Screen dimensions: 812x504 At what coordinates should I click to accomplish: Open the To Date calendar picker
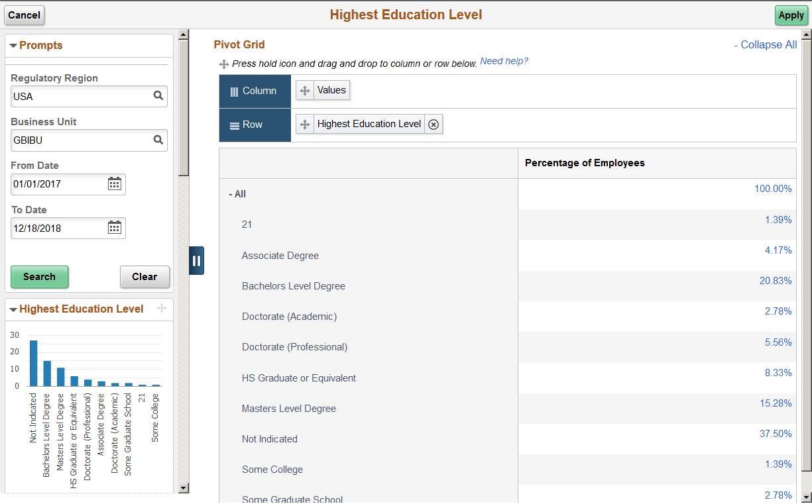pos(114,228)
